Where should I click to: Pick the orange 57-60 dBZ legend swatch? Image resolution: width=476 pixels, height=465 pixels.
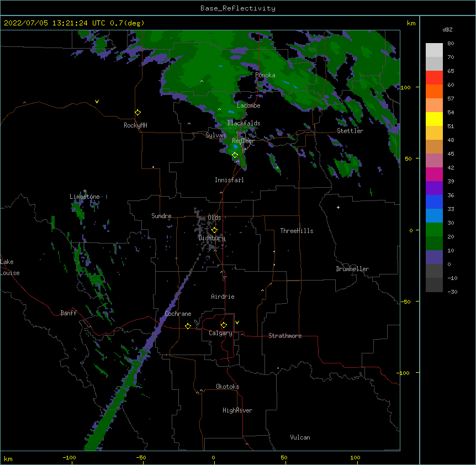pos(434,91)
